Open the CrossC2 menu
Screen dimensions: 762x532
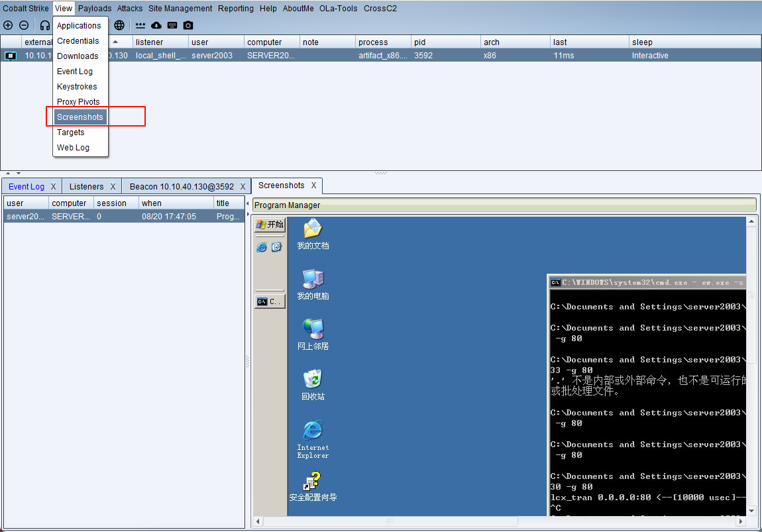pyautogui.click(x=380, y=8)
